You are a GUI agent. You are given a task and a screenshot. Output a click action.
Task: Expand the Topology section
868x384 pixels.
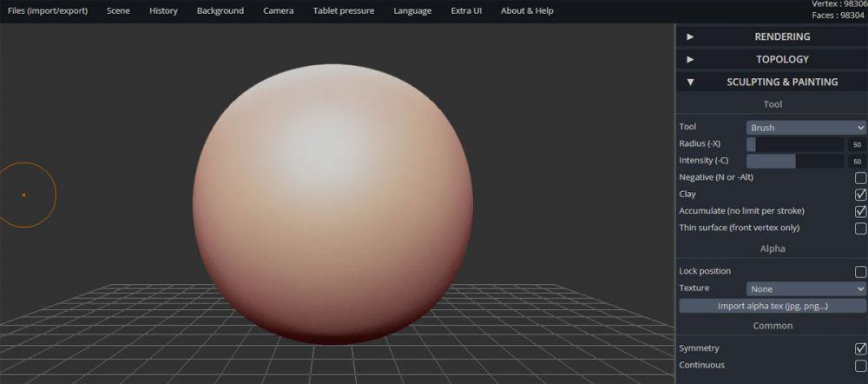tap(772, 59)
